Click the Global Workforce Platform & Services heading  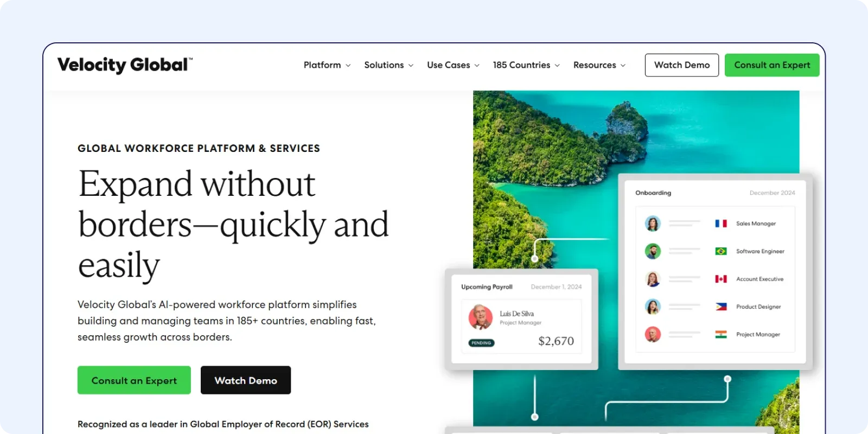(x=199, y=148)
